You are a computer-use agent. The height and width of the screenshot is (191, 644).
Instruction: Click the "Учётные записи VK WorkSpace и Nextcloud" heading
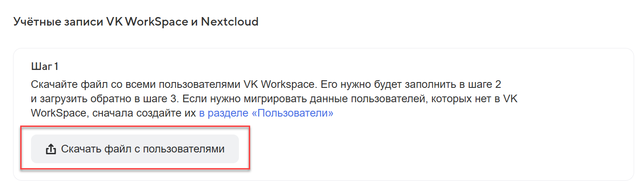tap(136, 22)
